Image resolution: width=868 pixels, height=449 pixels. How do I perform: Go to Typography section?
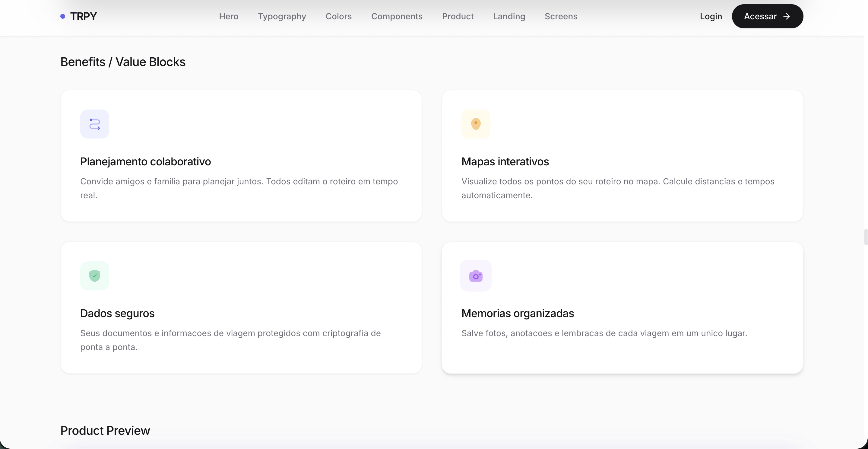[282, 16]
